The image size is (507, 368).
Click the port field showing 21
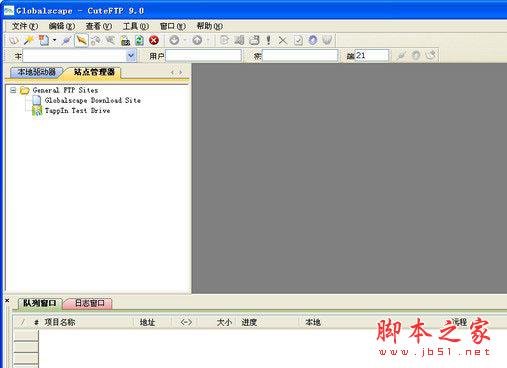(x=372, y=56)
